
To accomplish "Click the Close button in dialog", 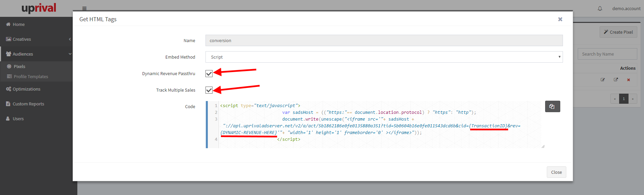I will point(556,172).
